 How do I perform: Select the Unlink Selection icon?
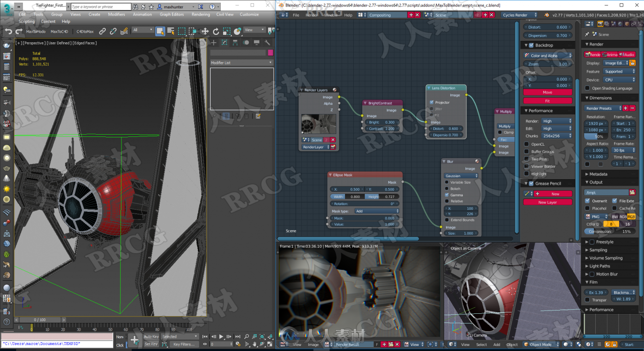(x=113, y=31)
